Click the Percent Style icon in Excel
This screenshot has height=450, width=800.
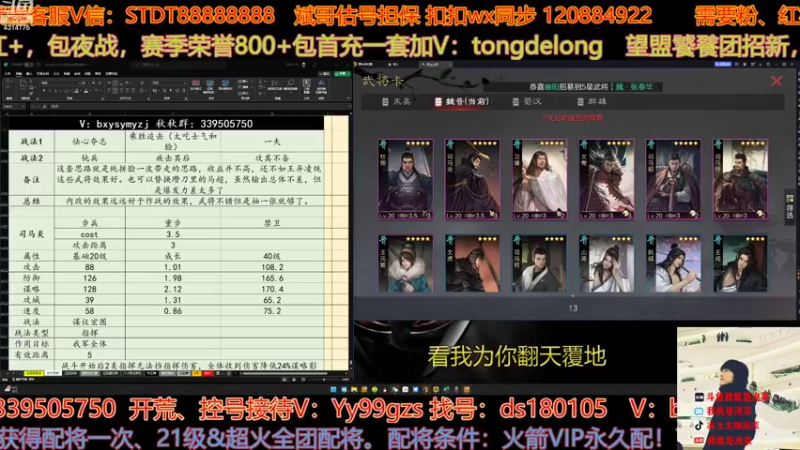(x=164, y=90)
